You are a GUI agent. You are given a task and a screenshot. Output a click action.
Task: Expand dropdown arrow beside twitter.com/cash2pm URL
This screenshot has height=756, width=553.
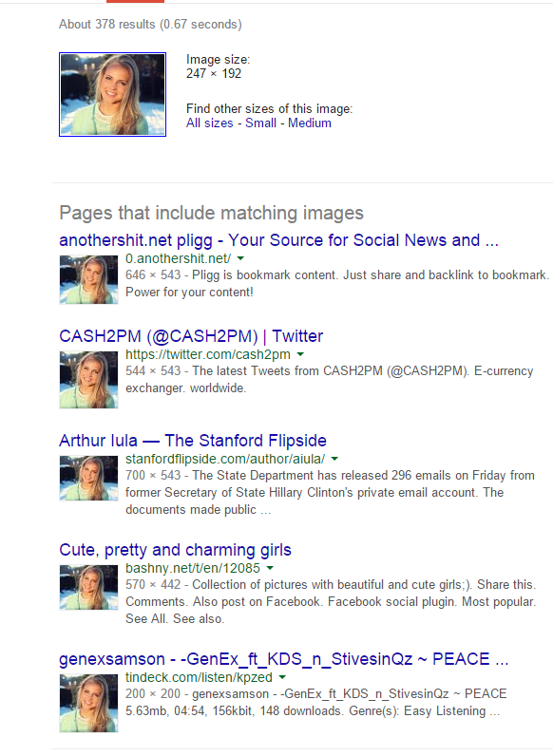point(300,355)
